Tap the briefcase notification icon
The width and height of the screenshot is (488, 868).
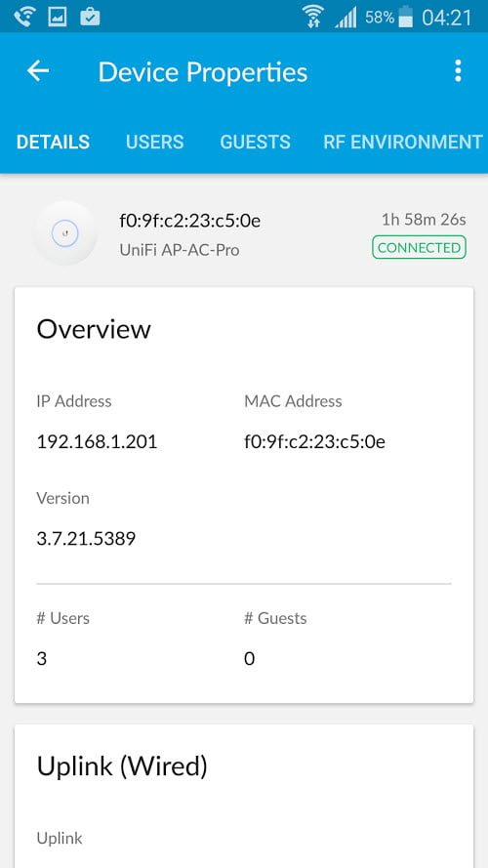click(x=90, y=18)
